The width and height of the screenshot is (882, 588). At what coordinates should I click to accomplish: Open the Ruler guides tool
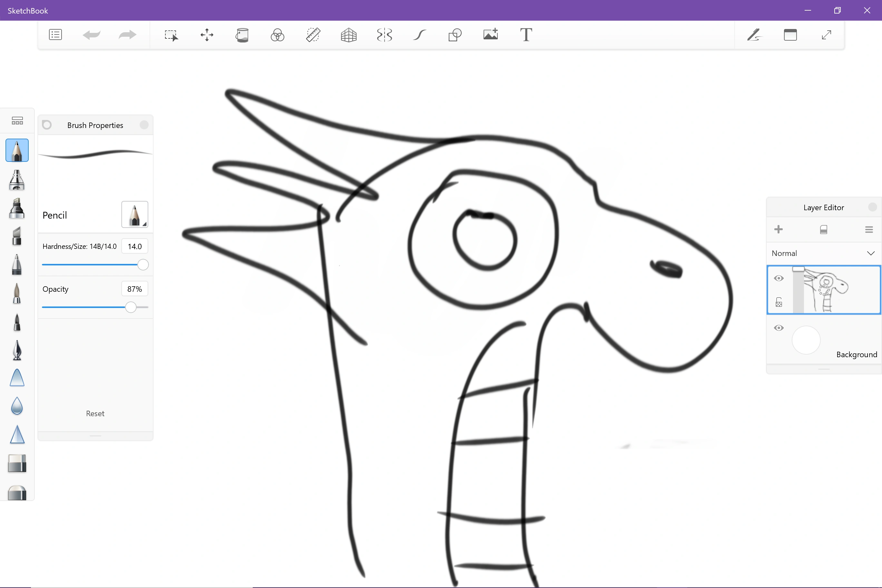tap(313, 35)
